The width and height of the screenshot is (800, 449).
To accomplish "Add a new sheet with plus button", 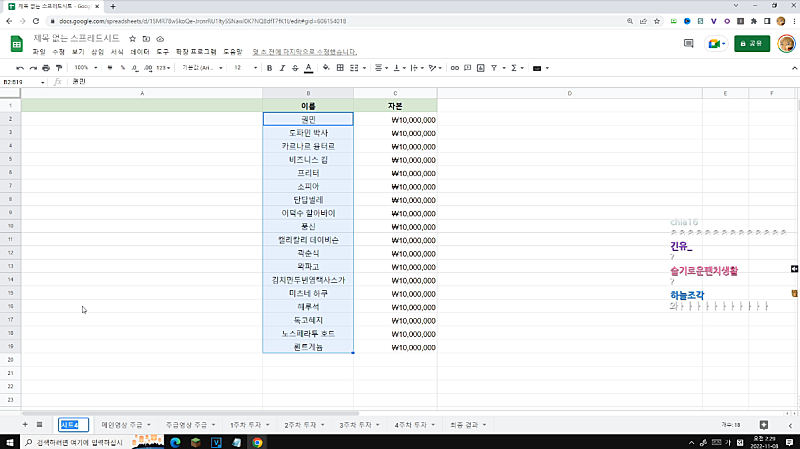I will (x=25, y=424).
